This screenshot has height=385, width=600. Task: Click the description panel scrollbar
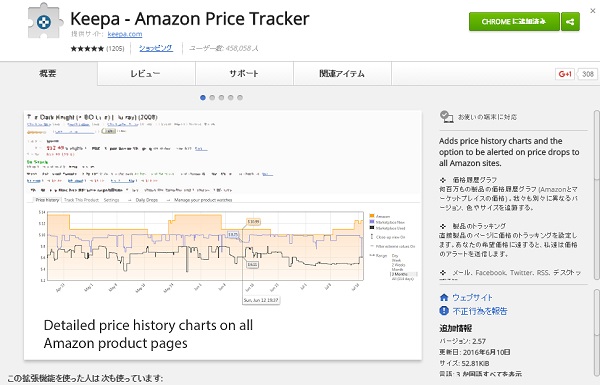(x=597, y=195)
